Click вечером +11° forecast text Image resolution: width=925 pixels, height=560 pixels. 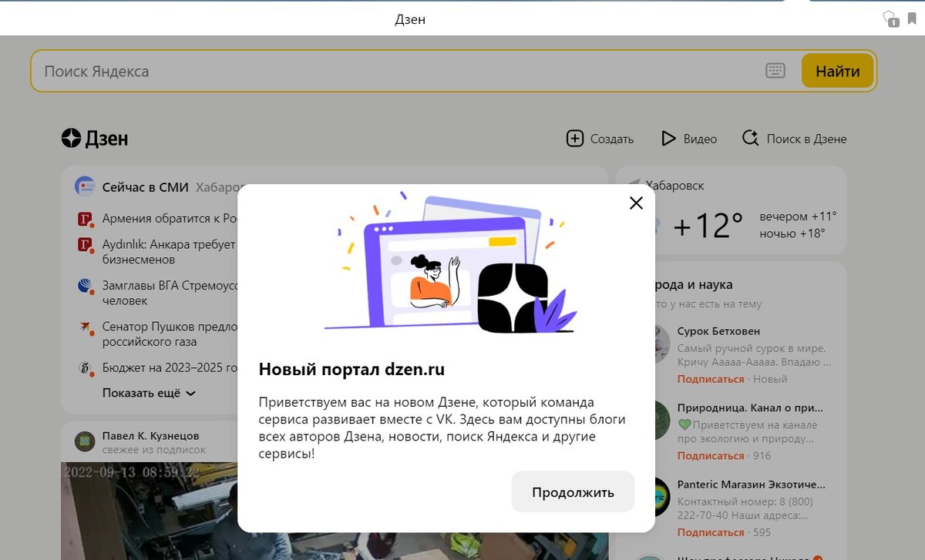coord(798,216)
